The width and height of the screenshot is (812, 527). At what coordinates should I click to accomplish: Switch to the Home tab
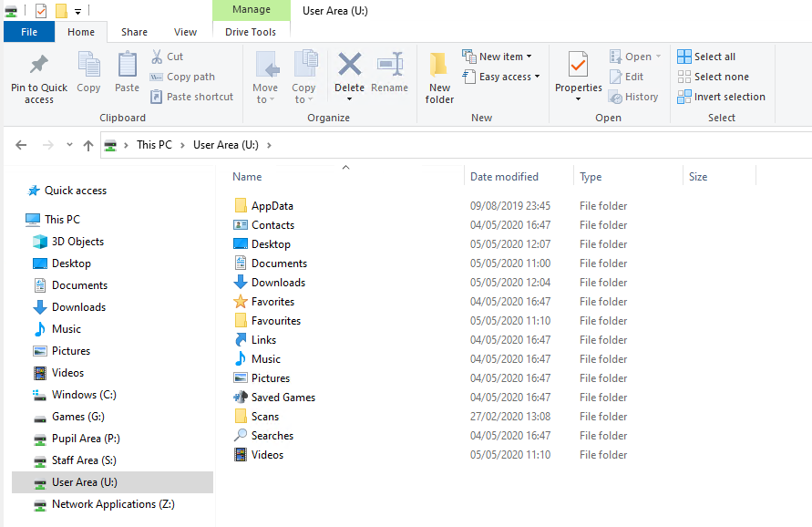81,32
